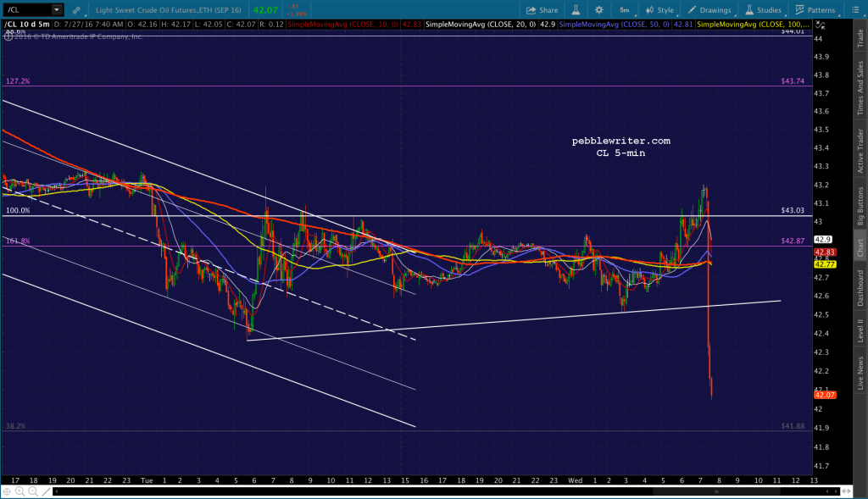Open the Dashboard side tab

[860, 288]
